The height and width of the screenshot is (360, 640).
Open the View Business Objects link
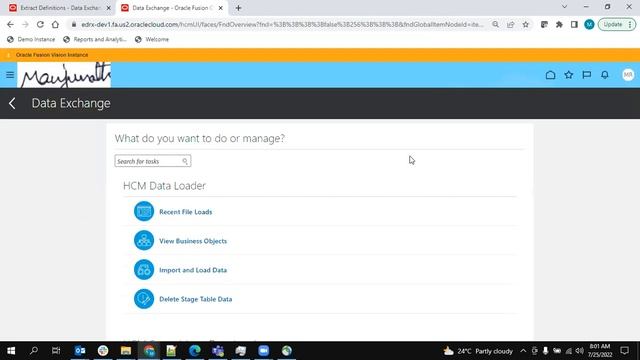[193, 241]
